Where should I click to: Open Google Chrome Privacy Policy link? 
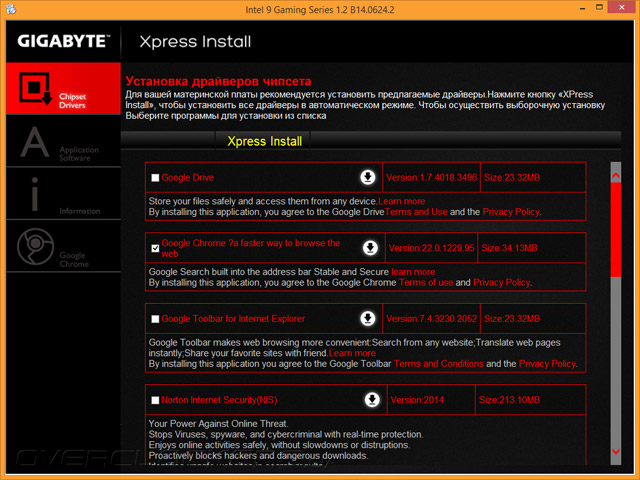(501, 282)
